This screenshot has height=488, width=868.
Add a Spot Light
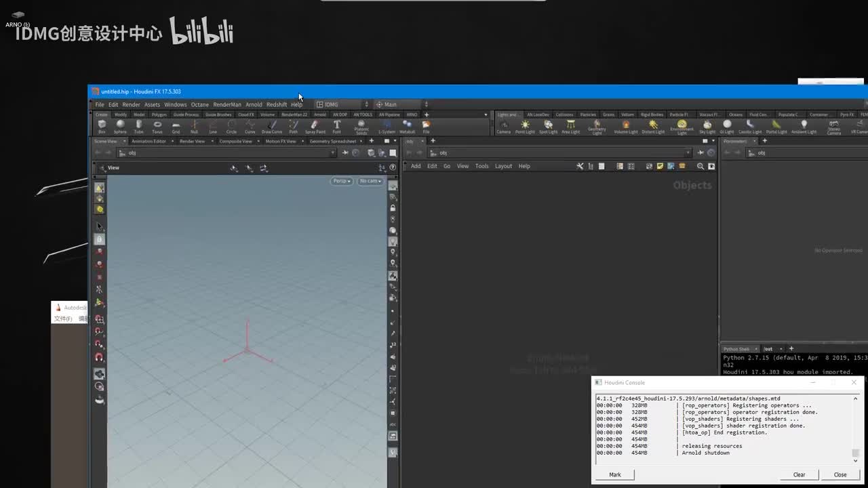pos(548,127)
